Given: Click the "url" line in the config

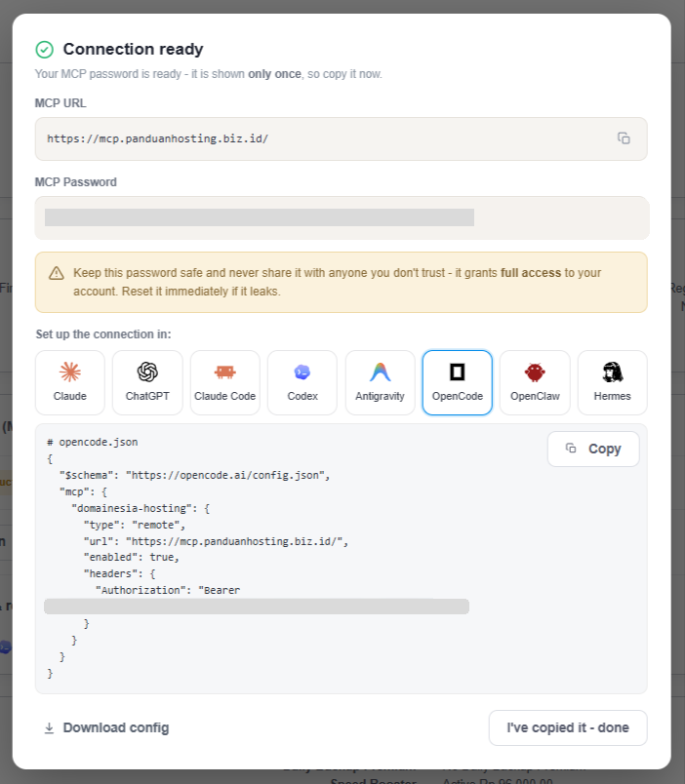Looking at the screenshot, I should [x=216, y=541].
